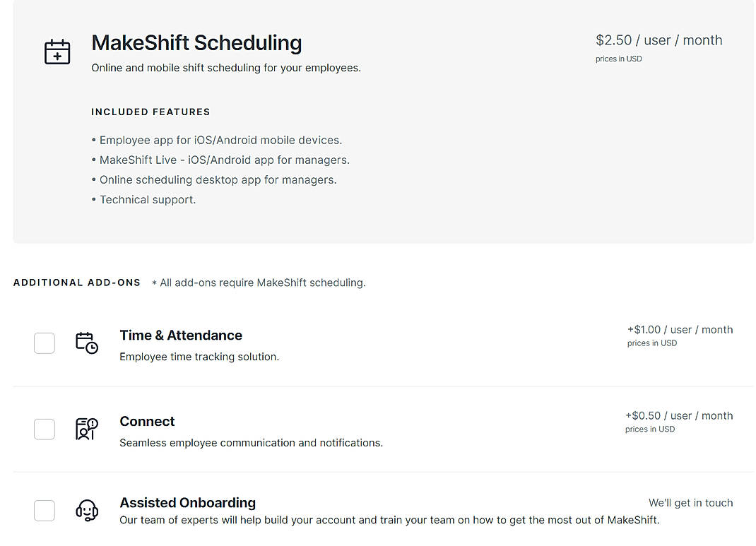Click the Connect add-on title
The width and height of the screenshot is (756, 546).
click(x=147, y=421)
